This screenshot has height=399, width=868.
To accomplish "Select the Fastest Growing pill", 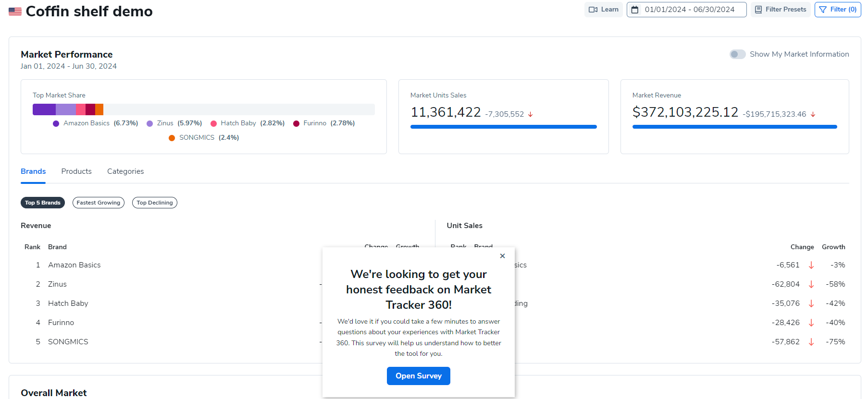I will coord(99,203).
